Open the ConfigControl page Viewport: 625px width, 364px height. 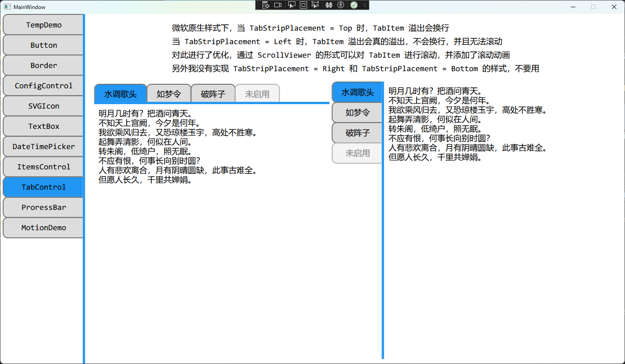coord(43,86)
